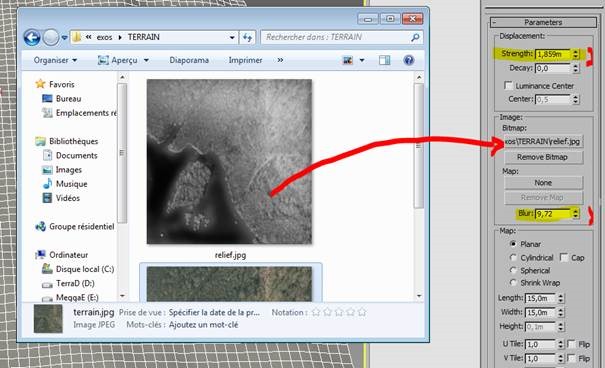This screenshot has width=605, height=368.
Task: Open Bureau in navigation pane
Action: click(68, 99)
